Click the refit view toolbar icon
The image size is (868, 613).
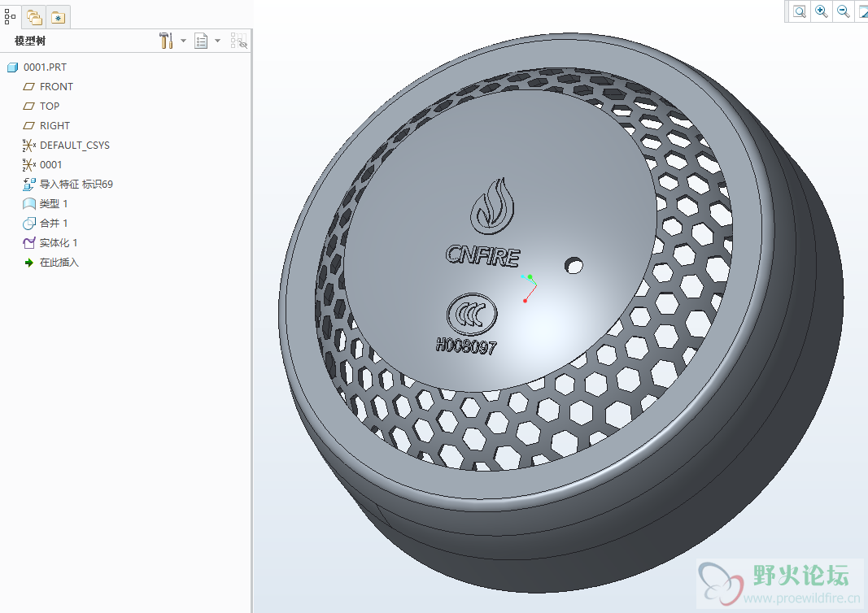[800, 11]
